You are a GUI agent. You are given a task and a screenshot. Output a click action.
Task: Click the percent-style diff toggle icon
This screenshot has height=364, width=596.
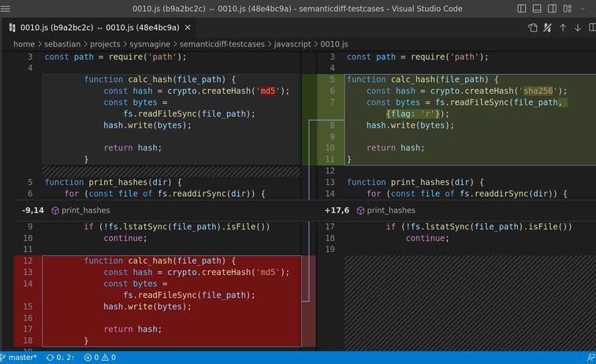coord(548,27)
